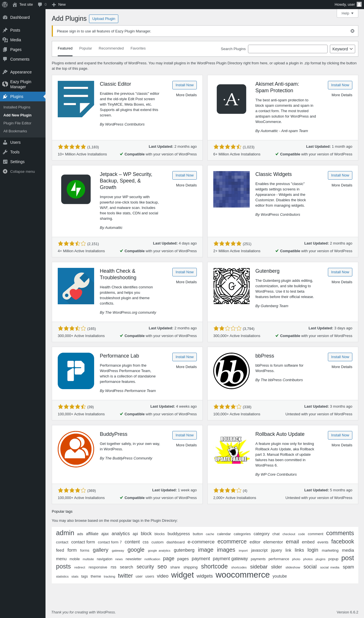Install Akismet Anti-spam plugin
Screen dimensions: 364x618
click(340, 85)
